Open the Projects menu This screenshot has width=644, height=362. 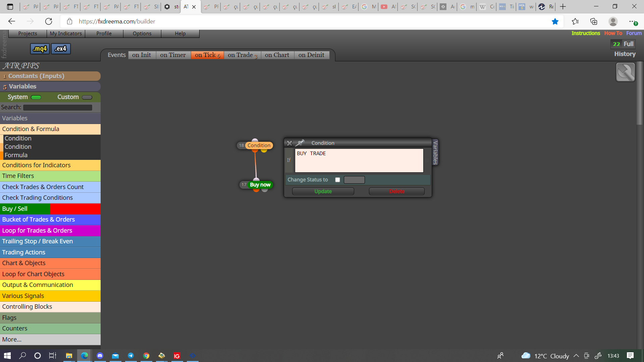click(28, 34)
